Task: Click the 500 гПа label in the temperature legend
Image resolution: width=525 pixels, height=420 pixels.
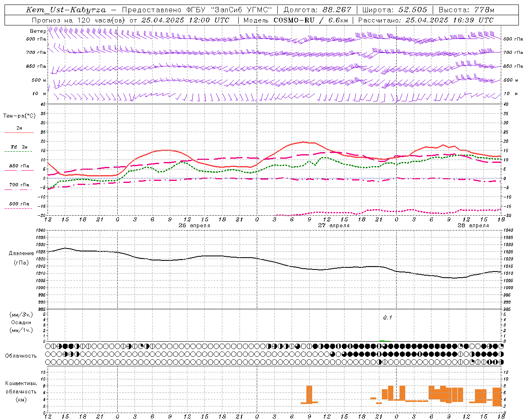Action: (19, 203)
